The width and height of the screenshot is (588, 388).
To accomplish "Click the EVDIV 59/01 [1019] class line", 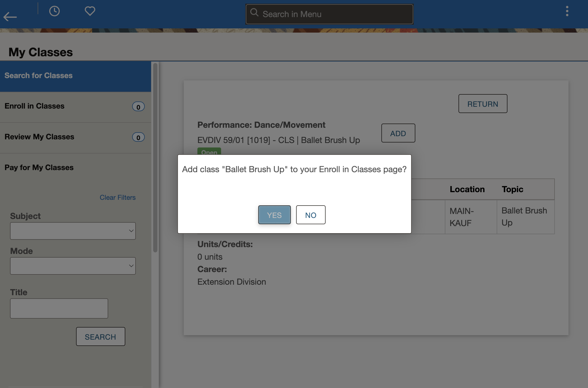I will click(x=279, y=140).
